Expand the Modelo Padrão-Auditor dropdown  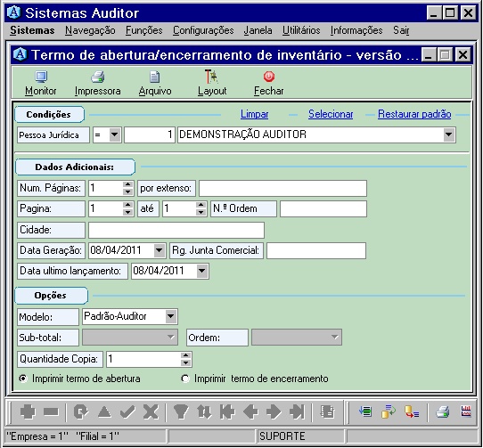pyautogui.click(x=170, y=316)
